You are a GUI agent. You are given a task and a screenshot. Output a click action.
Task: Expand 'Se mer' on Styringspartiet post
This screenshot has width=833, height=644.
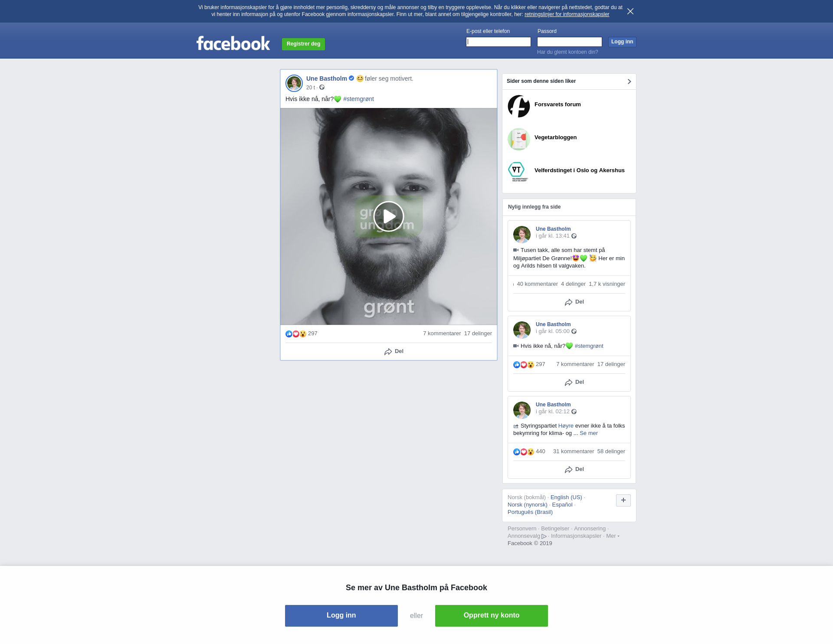click(x=588, y=433)
